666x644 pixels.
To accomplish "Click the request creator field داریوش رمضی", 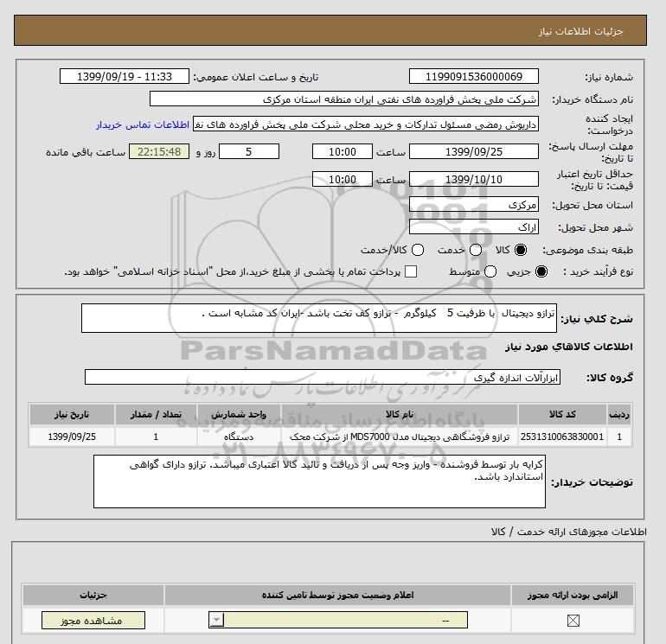I will coord(366,124).
